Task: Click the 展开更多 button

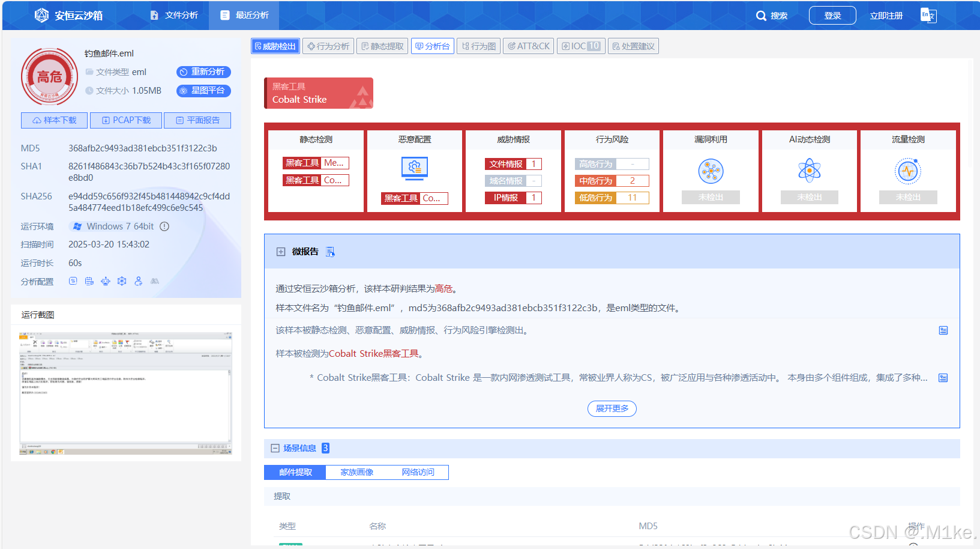Action: pyautogui.click(x=612, y=408)
